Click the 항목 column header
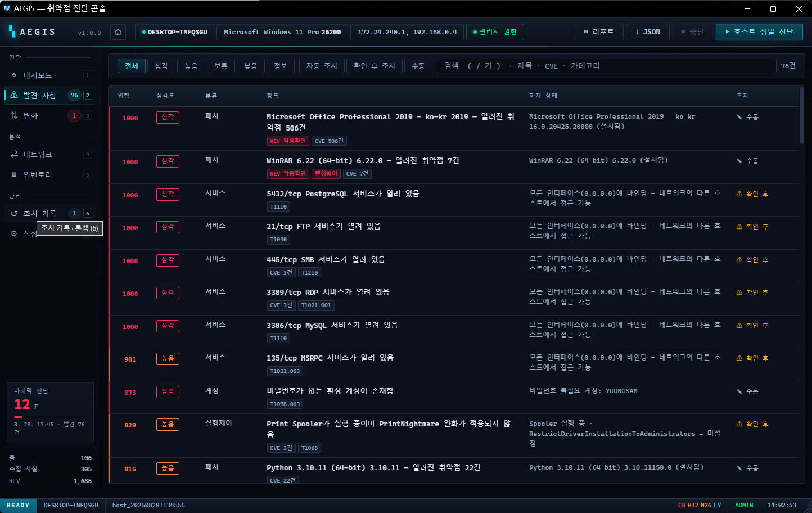 pos(273,96)
